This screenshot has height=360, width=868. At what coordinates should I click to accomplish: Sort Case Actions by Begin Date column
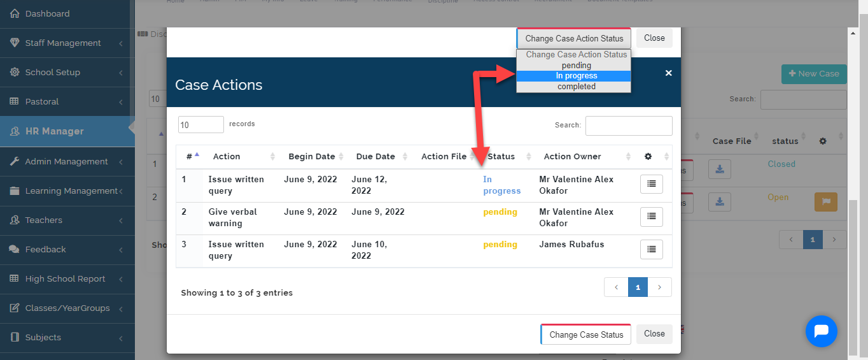click(x=314, y=156)
